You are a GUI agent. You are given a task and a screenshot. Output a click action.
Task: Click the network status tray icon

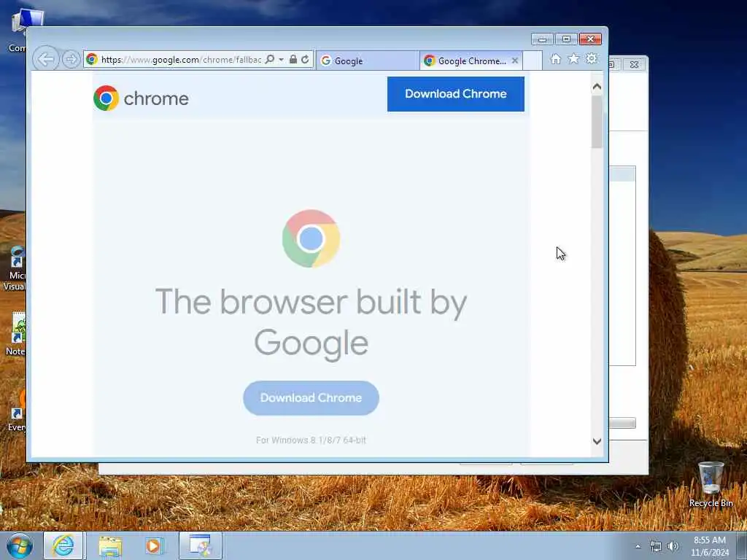656,546
